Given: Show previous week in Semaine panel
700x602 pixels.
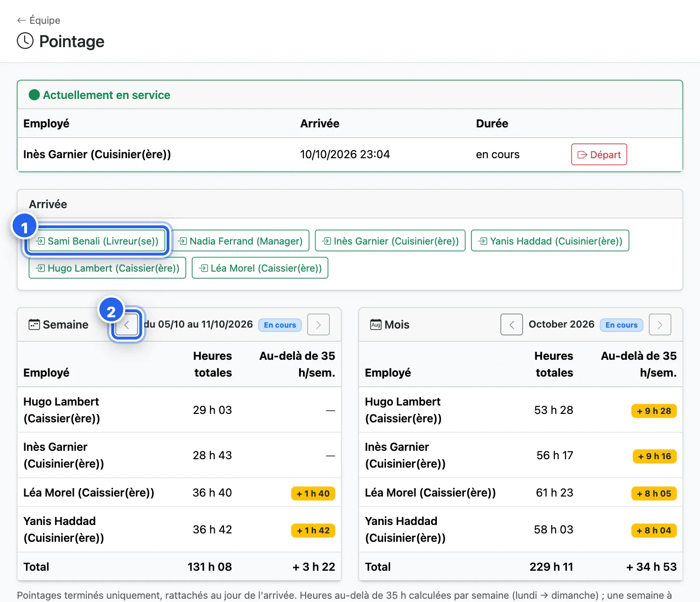Looking at the screenshot, I should [x=126, y=325].
